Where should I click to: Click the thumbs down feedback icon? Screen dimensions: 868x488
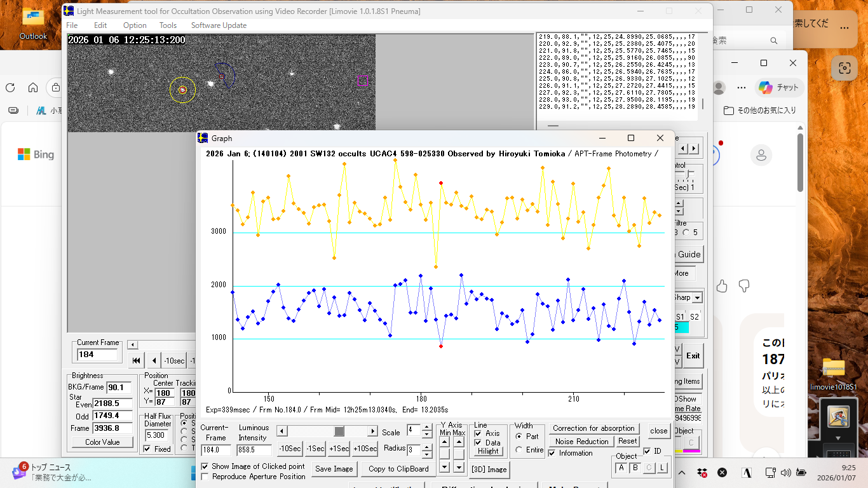[743, 286]
